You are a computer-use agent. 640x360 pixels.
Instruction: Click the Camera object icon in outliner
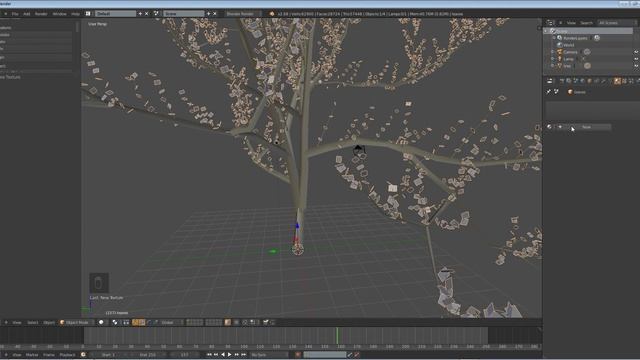click(x=560, y=52)
